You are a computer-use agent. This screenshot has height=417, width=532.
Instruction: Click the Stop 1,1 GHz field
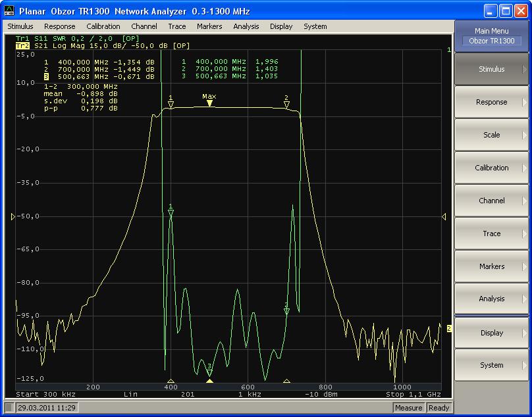click(x=413, y=394)
